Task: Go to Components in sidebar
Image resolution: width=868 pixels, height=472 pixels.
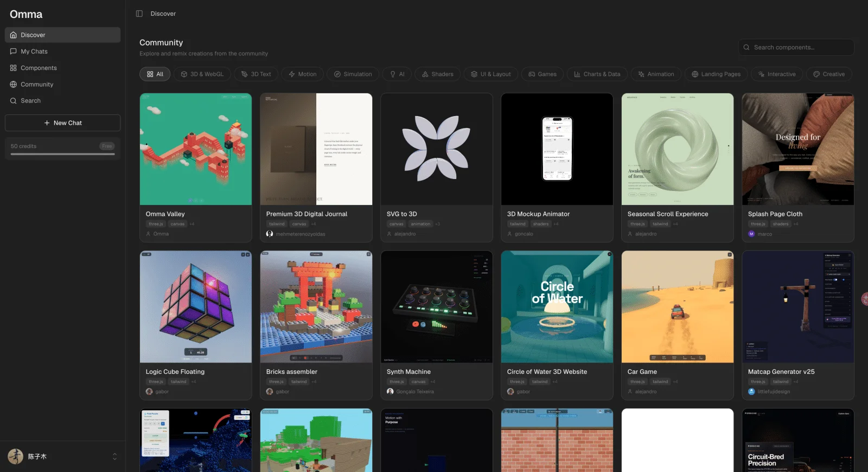Action: 62,68
